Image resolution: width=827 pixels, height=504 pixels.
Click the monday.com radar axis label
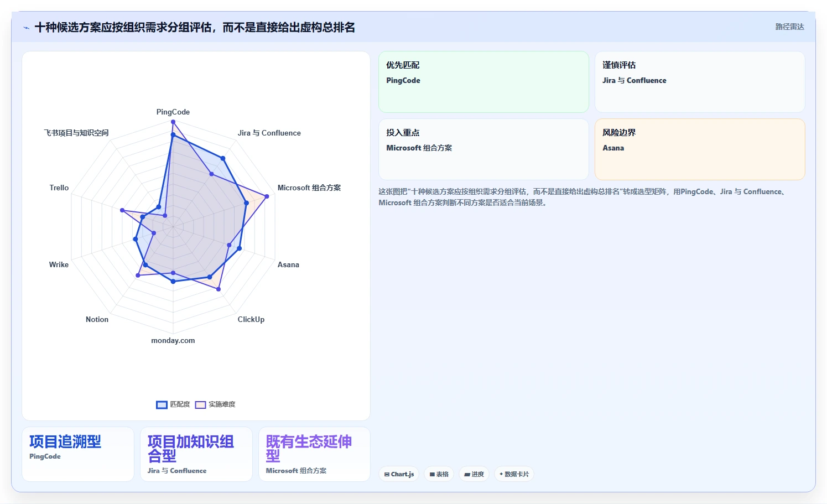(173, 340)
